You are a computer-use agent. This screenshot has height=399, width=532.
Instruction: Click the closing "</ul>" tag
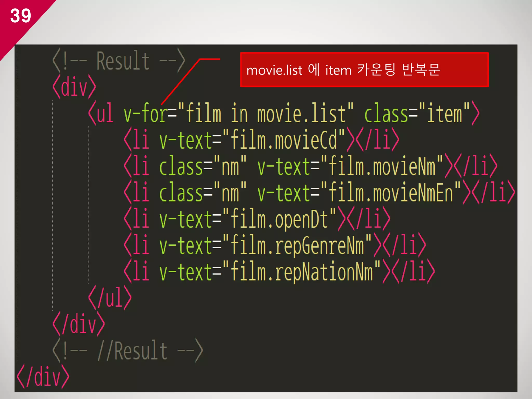(x=110, y=298)
